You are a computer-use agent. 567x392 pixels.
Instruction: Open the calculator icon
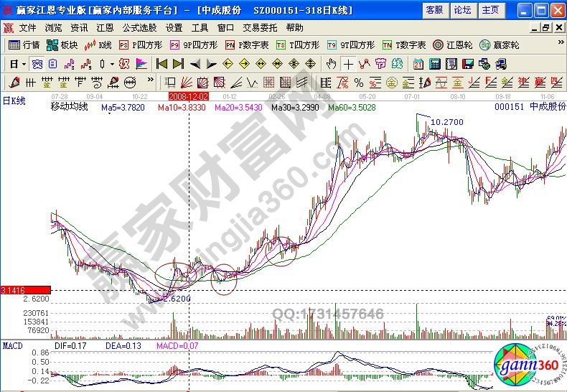coord(435,64)
